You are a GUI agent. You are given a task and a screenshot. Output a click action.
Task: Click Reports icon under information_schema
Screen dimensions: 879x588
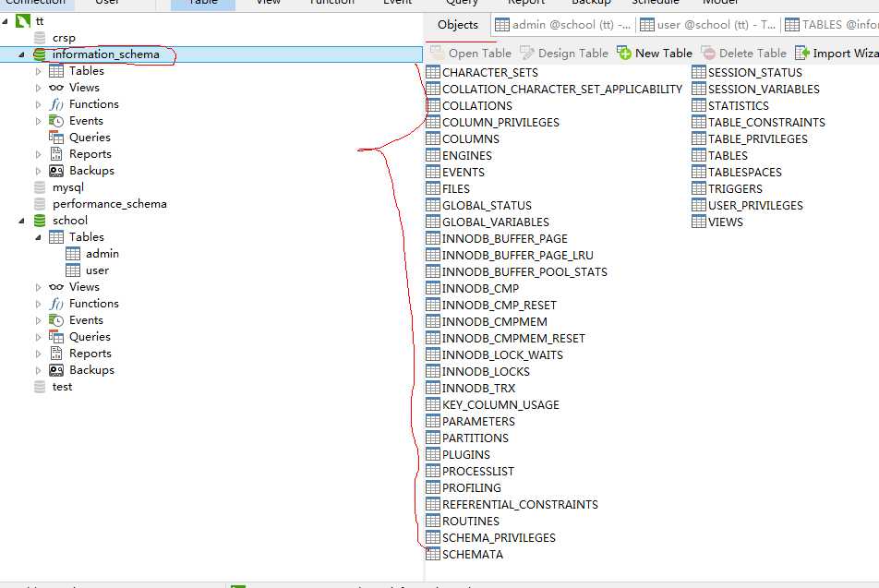56,154
